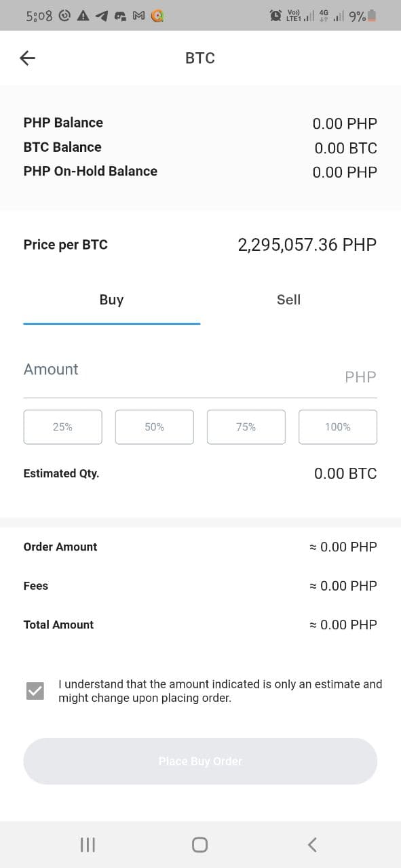
Task: Choose the 75% amount button
Action: [x=246, y=427]
